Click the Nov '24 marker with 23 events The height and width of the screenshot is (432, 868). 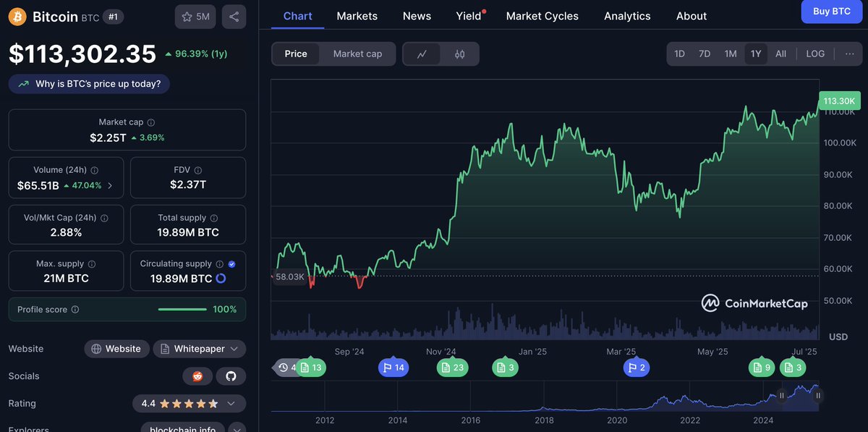[453, 368]
